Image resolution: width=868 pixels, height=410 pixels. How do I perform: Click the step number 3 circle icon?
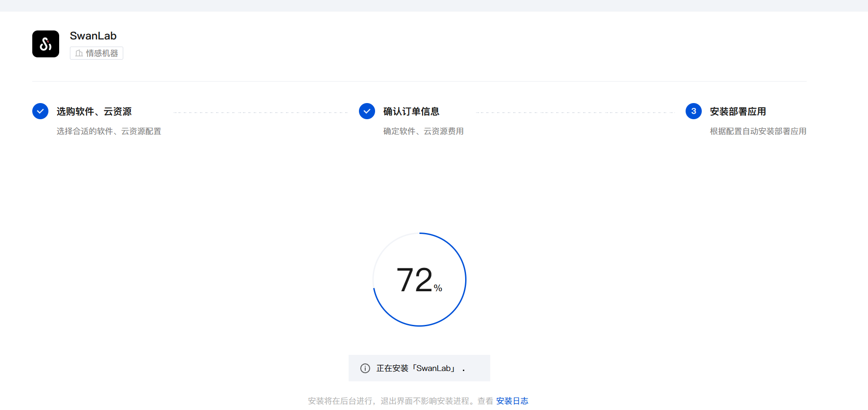[x=694, y=111]
